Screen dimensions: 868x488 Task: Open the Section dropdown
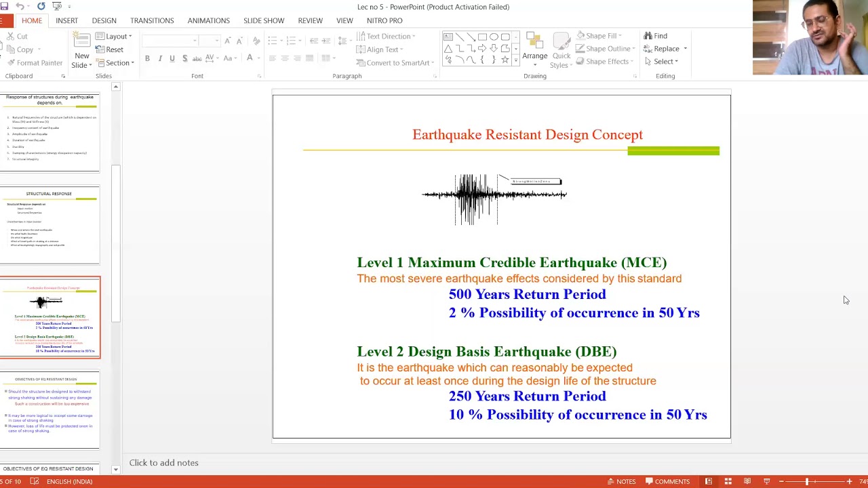click(115, 63)
